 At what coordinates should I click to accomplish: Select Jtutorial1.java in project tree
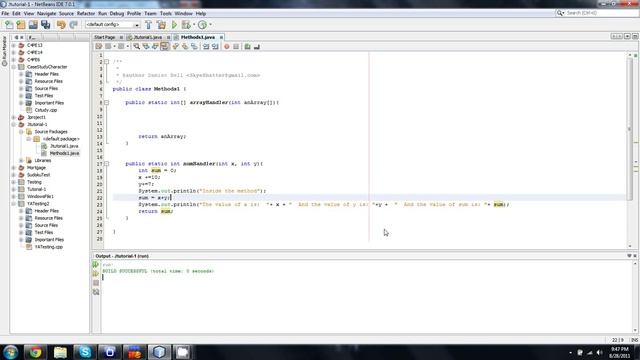[x=64, y=146]
